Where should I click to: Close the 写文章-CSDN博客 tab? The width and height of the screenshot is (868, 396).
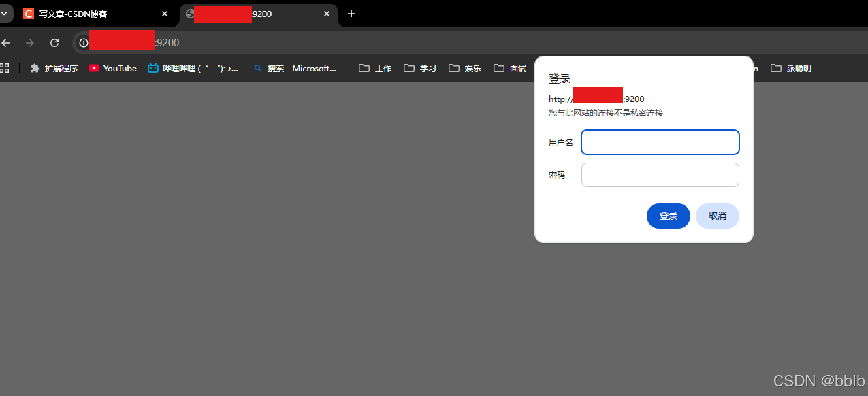click(164, 14)
